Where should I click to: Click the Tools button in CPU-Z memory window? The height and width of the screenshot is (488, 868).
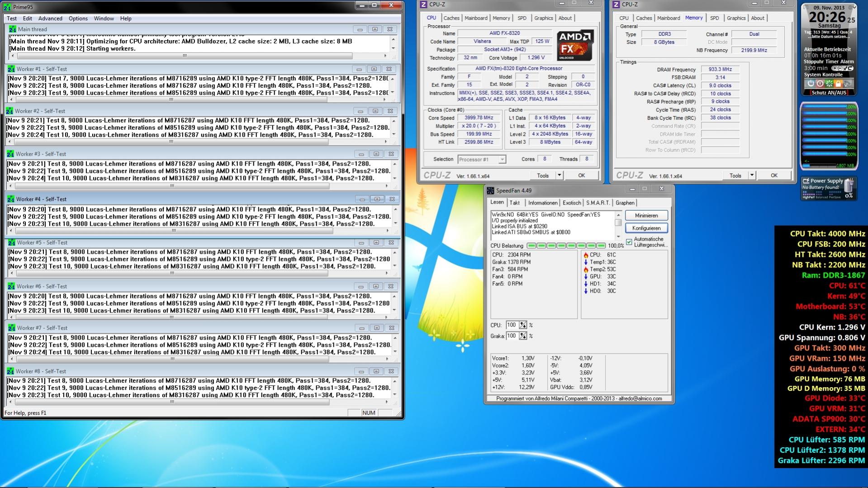(735, 175)
